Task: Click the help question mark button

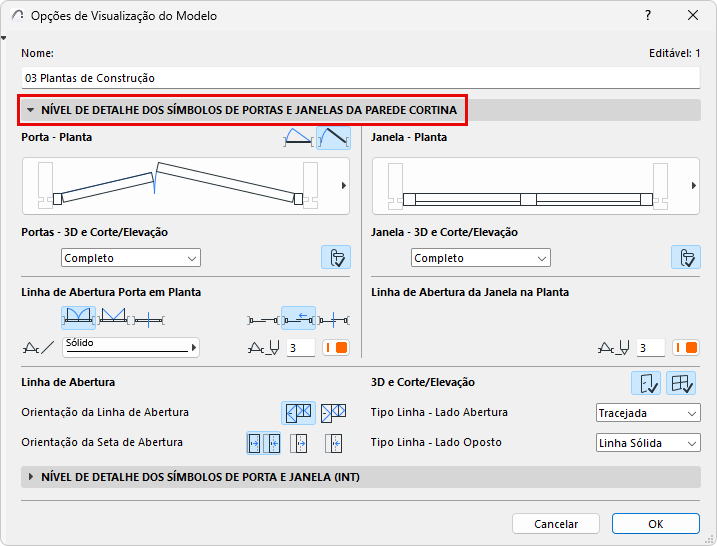Action: coord(648,16)
